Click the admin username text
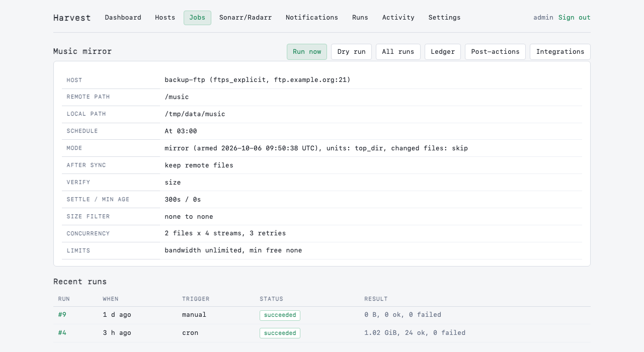Image resolution: width=644 pixels, height=352 pixels. click(x=543, y=18)
